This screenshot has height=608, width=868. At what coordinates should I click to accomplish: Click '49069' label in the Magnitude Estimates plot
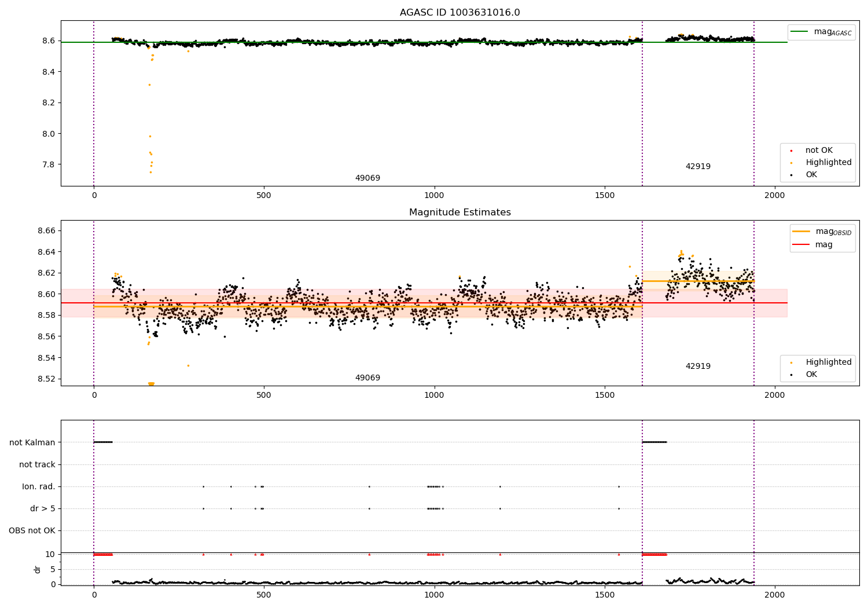[367, 378]
